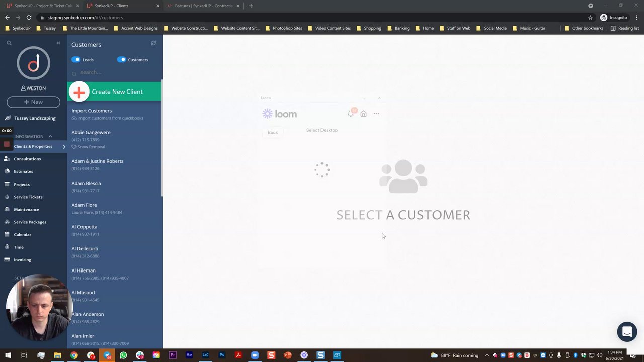
Task: Switch to the Features SynkedUP tab
Action: coord(203,6)
